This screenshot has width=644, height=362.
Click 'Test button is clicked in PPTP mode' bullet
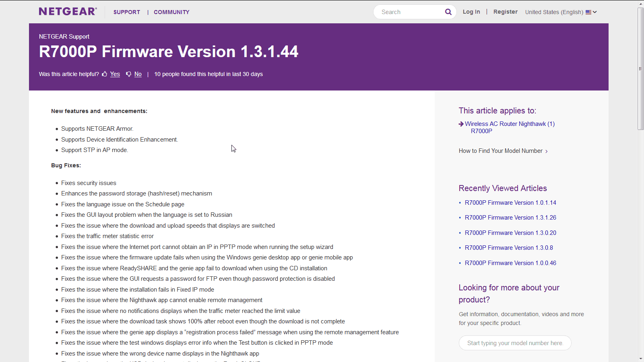(197, 343)
